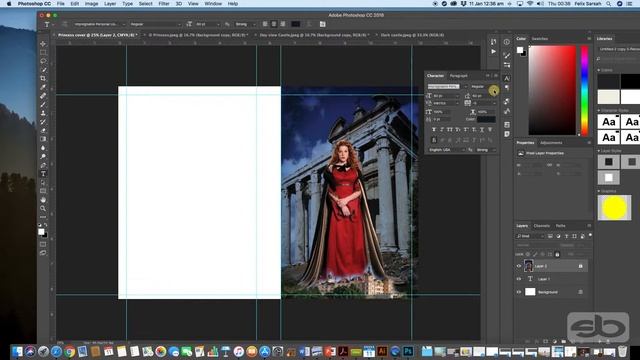
Task: Select the Clone Stamp tool
Action: pyautogui.click(x=43, y=113)
